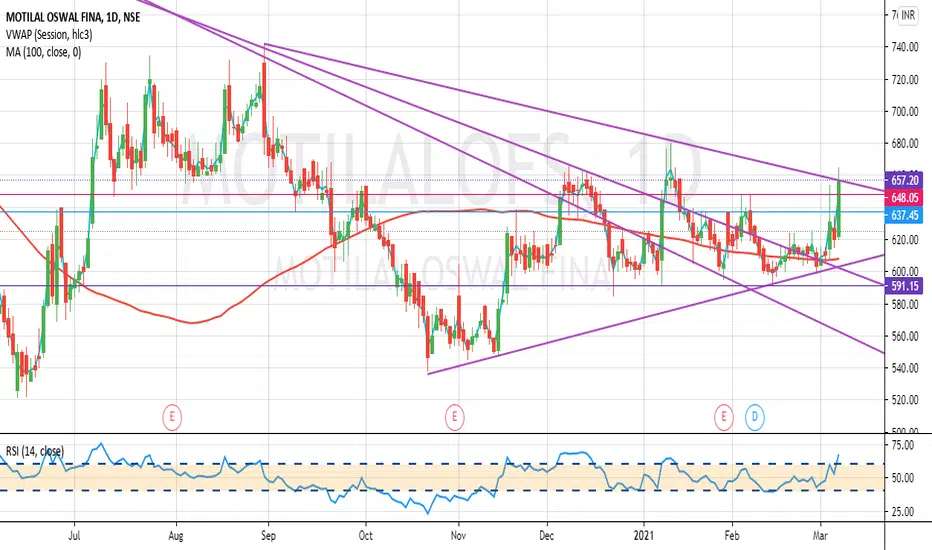Screen dimensions: 932x550
Task: Click the 560.00 price axis value
Action: 905,336
